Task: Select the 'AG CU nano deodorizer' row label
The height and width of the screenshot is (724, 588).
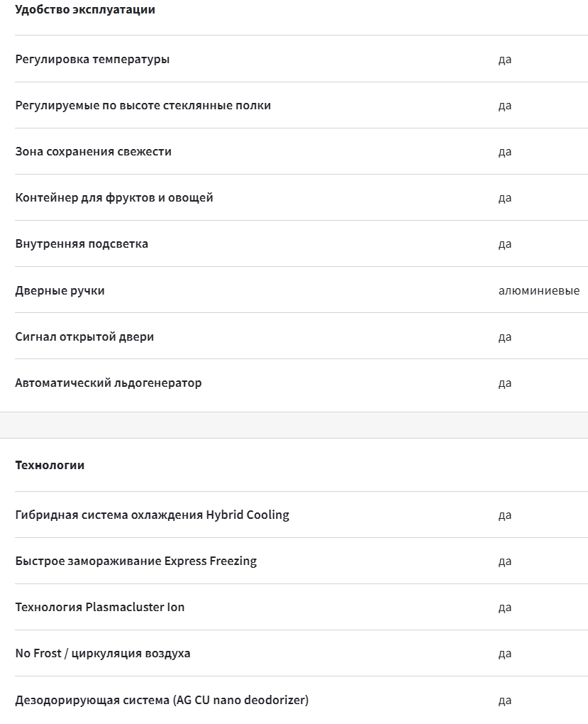Action: [162, 701]
